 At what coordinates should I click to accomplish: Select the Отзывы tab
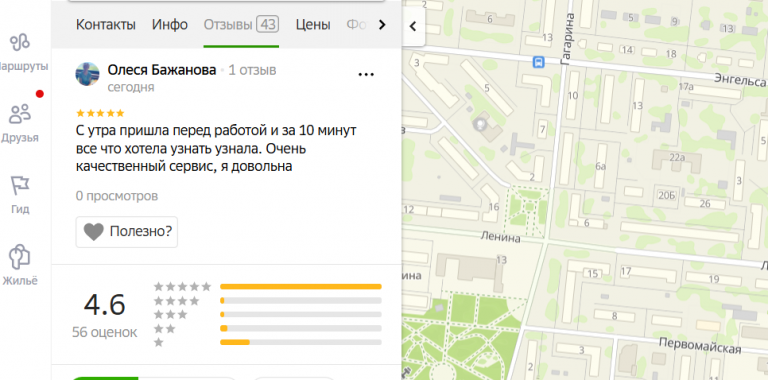(x=241, y=24)
